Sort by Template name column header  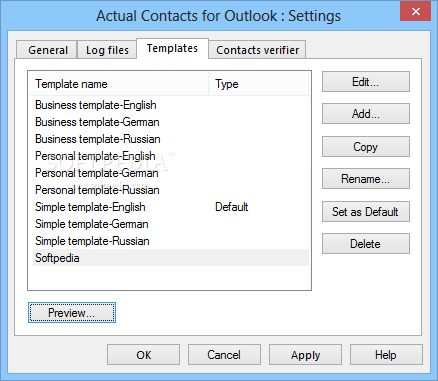[x=119, y=84]
